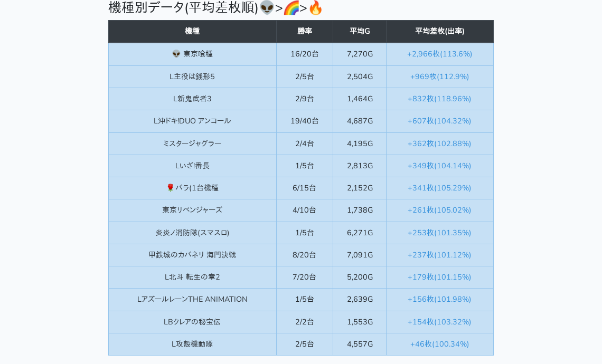
Task: Click the alien emoji in the heading
Action: pyautogui.click(x=267, y=8)
